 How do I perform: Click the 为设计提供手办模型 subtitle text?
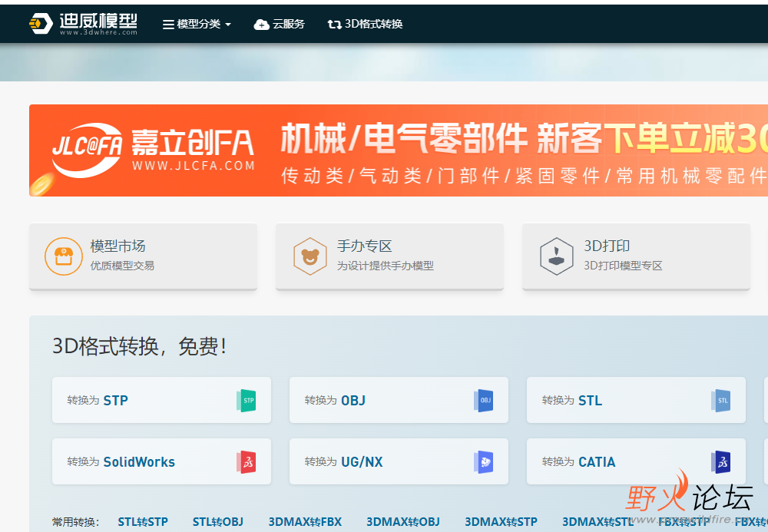[x=386, y=266]
